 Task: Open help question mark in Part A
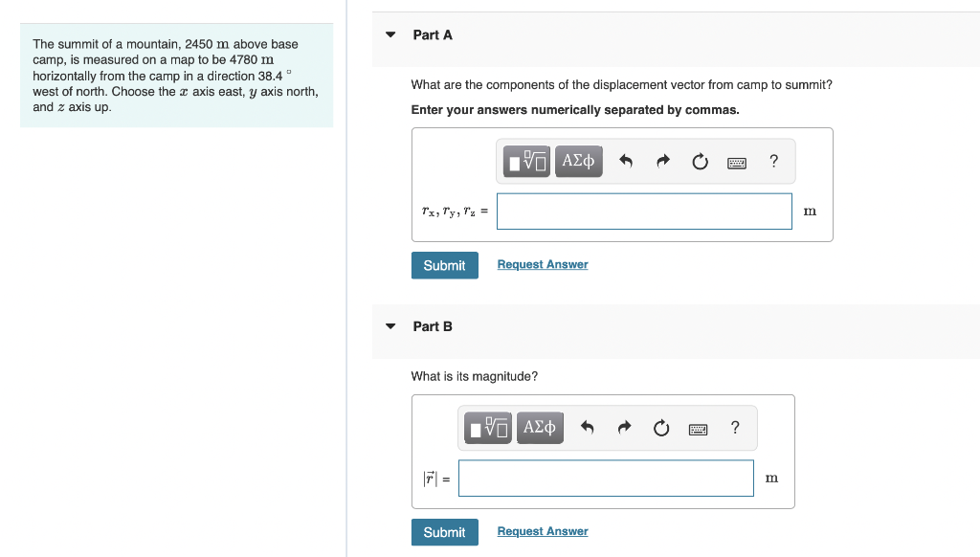(x=773, y=162)
